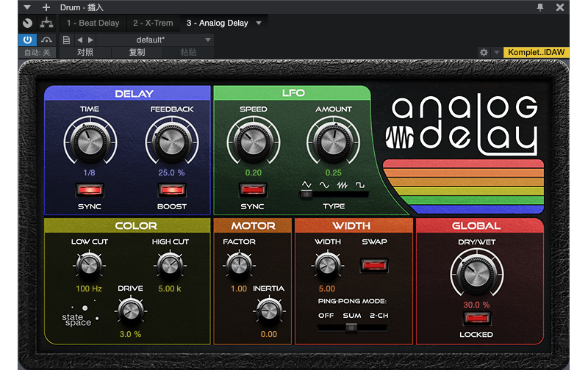Click the INERTIA knob

click(x=268, y=311)
